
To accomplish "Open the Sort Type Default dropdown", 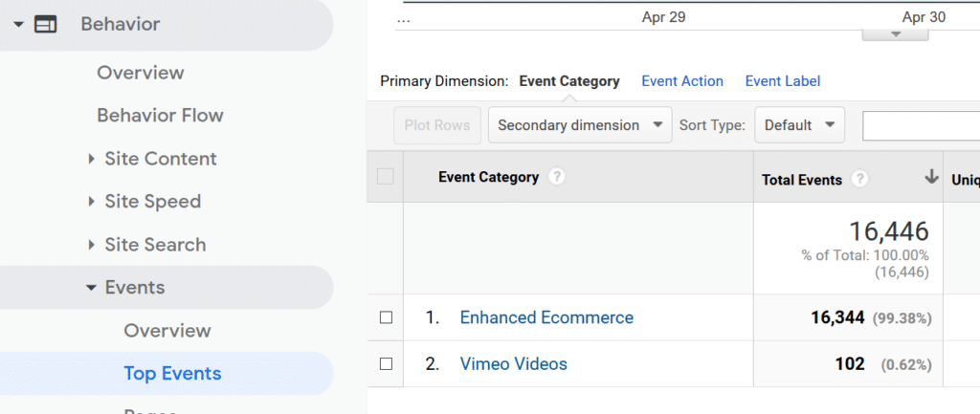I will point(799,125).
